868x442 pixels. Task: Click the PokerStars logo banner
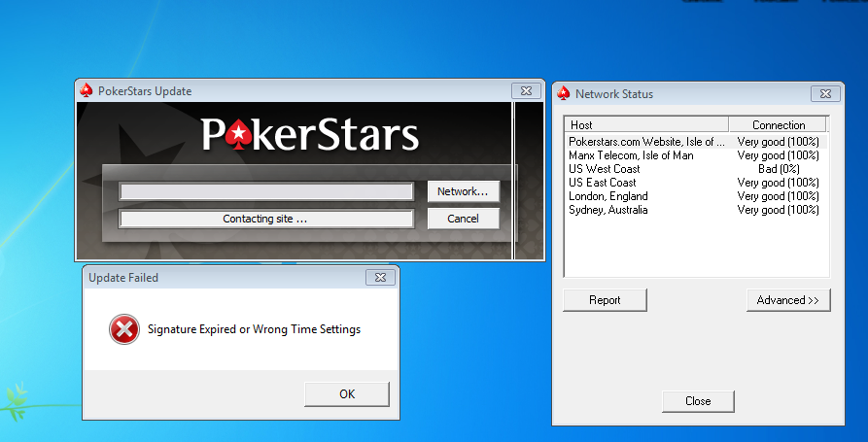(x=309, y=135)
